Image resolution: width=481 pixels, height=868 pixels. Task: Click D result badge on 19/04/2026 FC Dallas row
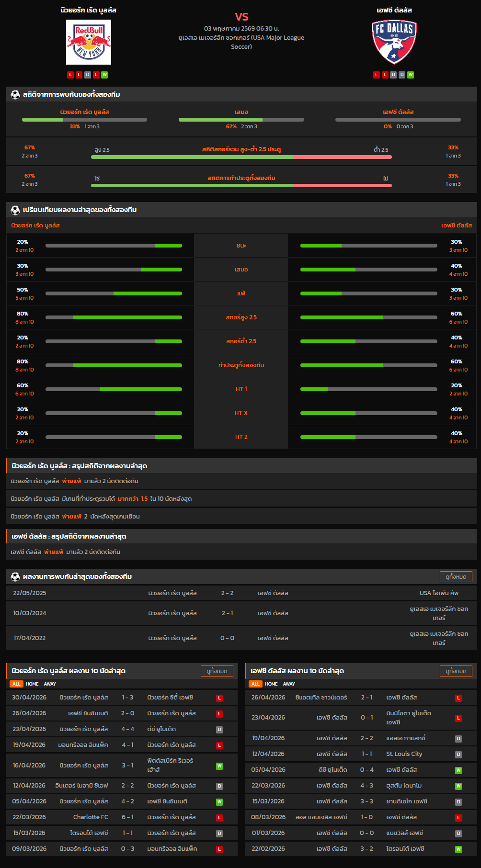(x=458, y=739)
